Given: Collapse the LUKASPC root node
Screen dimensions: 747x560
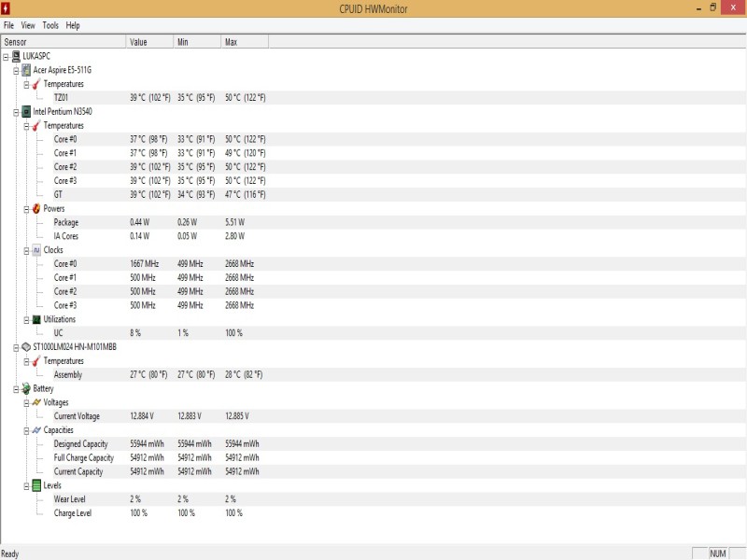Looking at the screenshot, I should (x=6, y=57).
